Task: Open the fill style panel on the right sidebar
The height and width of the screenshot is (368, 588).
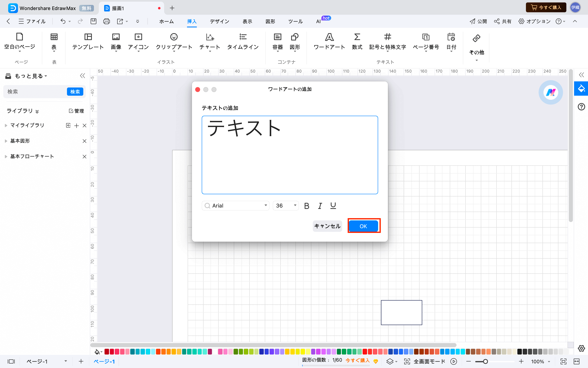Action: point(581,89)
